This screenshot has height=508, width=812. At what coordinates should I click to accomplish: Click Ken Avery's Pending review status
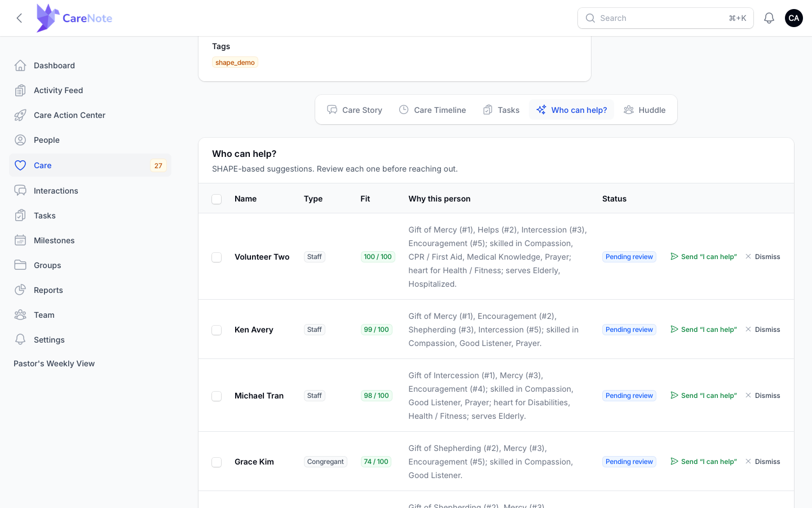629,330
